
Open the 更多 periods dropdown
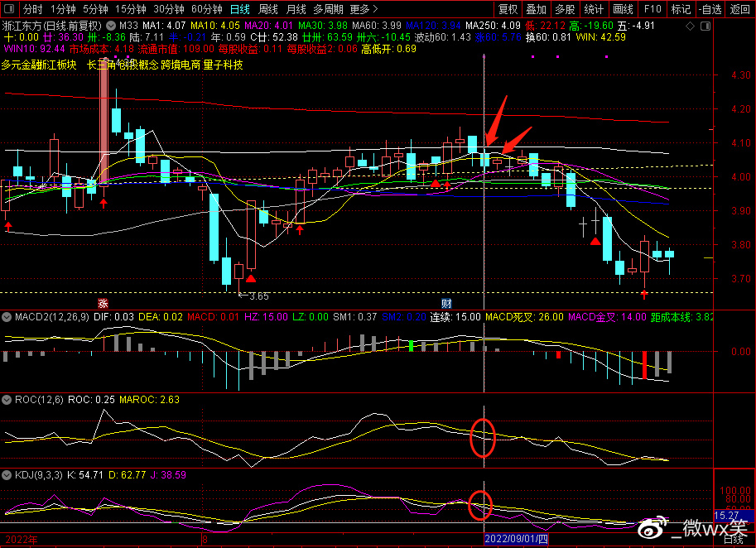point(364,9)
